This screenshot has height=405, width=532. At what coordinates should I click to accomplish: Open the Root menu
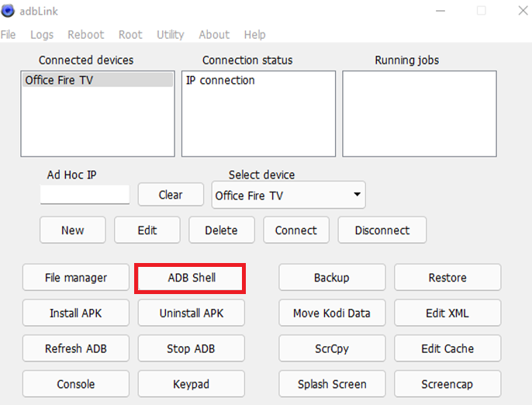(x=130, y=35)
